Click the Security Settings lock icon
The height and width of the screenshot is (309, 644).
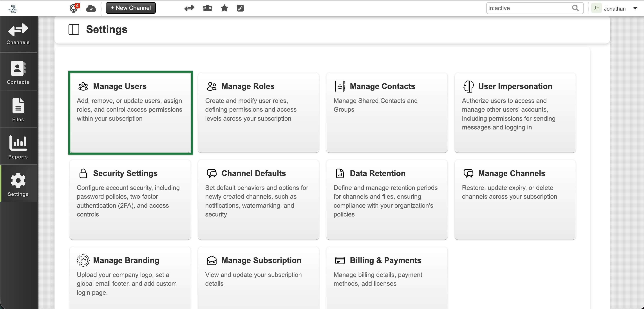(83, 173)
